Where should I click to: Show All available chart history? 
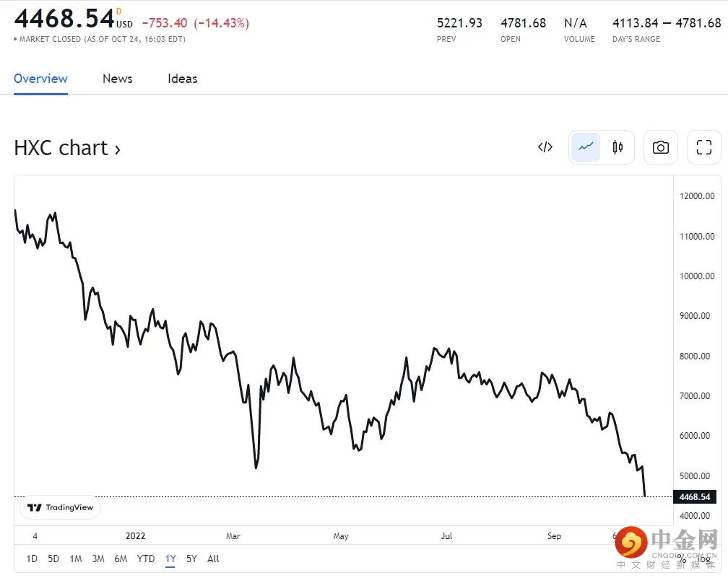tap(213, 559)
